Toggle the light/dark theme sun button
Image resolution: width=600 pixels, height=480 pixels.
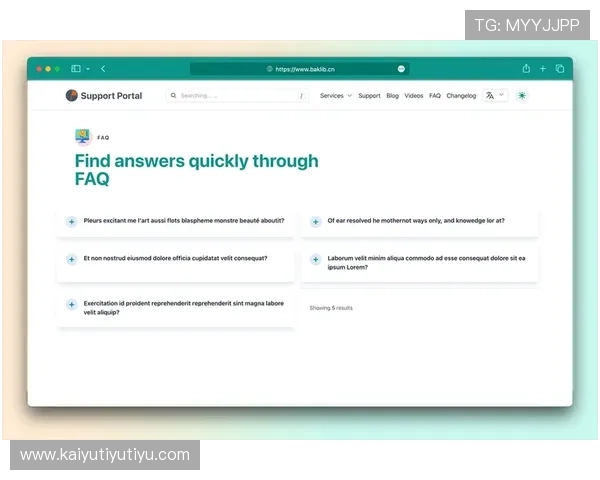[x=522, y=95]
